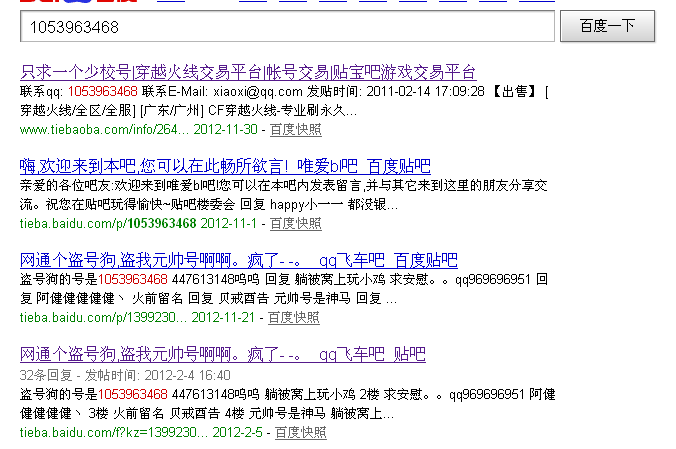676x449 pixels.
Task: Click snippet text 亲爱的各位吧友
Action: click(x=66, y=185)
